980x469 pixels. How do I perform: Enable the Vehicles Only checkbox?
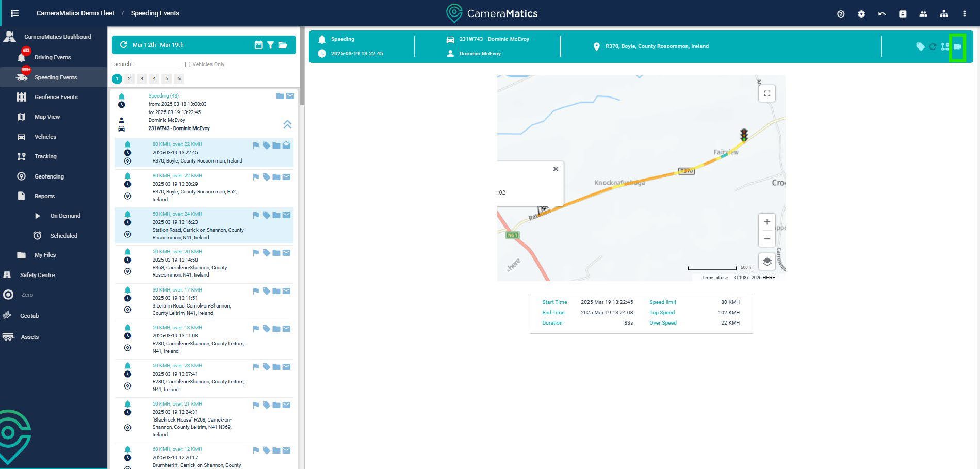pos(188,64)
